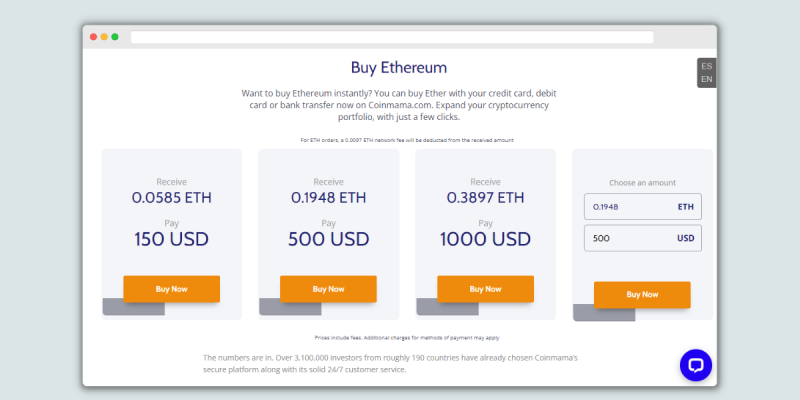Click the USD currency label in input
This screenshot has height=400, width=800.
(x=686, y=238)
